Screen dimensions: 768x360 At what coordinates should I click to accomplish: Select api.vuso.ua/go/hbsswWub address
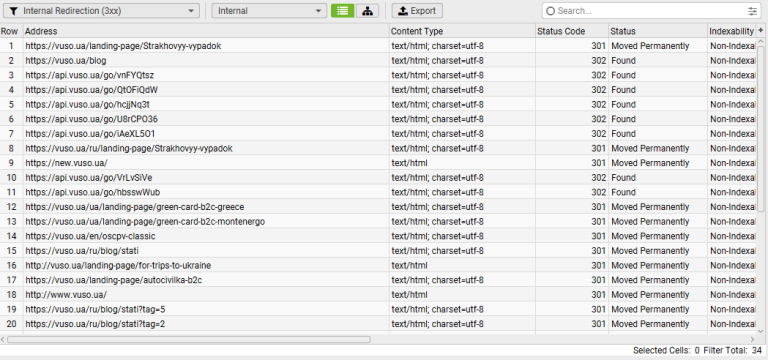(x=206, y=192)
